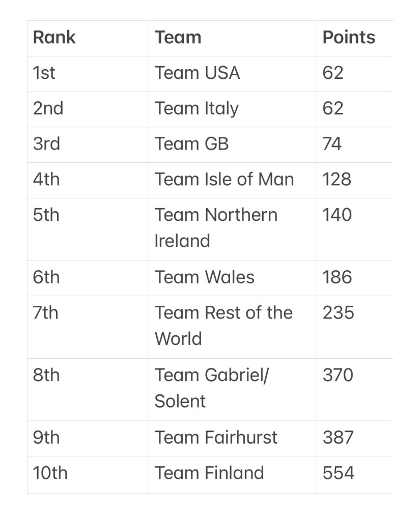Click the Team Gabriel/Solent cell
420x521 pixels.
click(212, 388)
